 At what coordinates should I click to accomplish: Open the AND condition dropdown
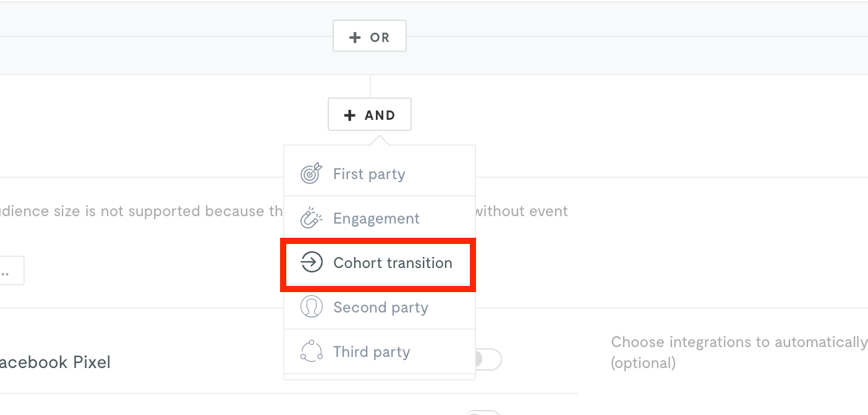[370, 115]
